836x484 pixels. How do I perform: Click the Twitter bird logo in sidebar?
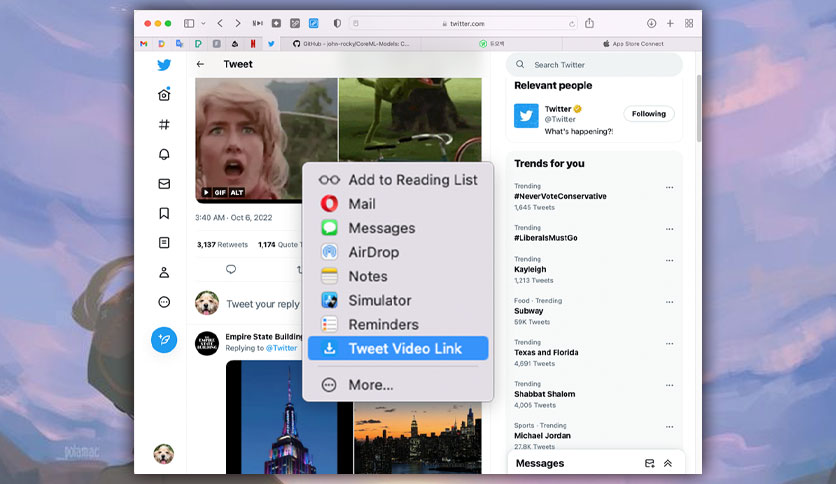coord(164,64)
